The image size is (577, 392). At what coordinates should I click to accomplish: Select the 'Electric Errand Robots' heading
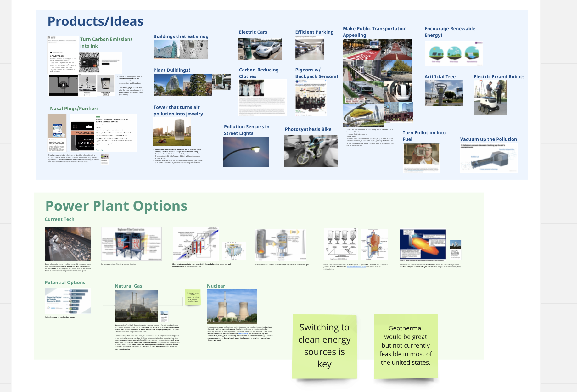pyautogui.click(x=499, y=77)
